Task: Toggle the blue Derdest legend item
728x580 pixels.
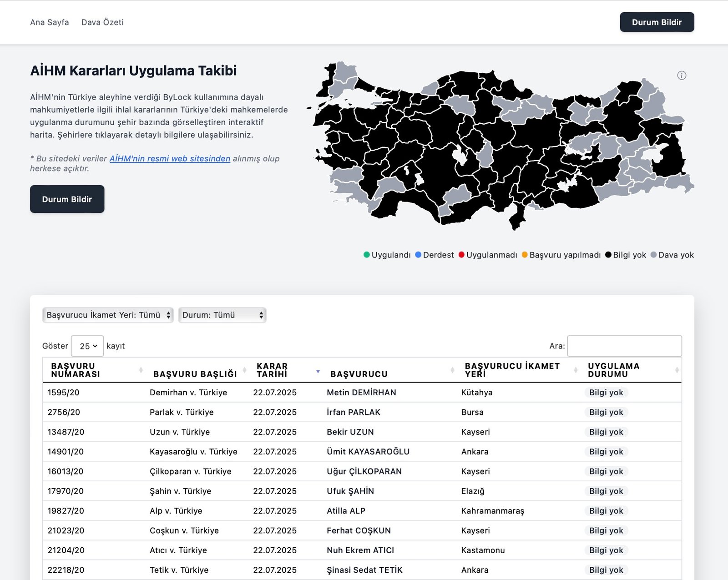Action: (x=435, y=255)
